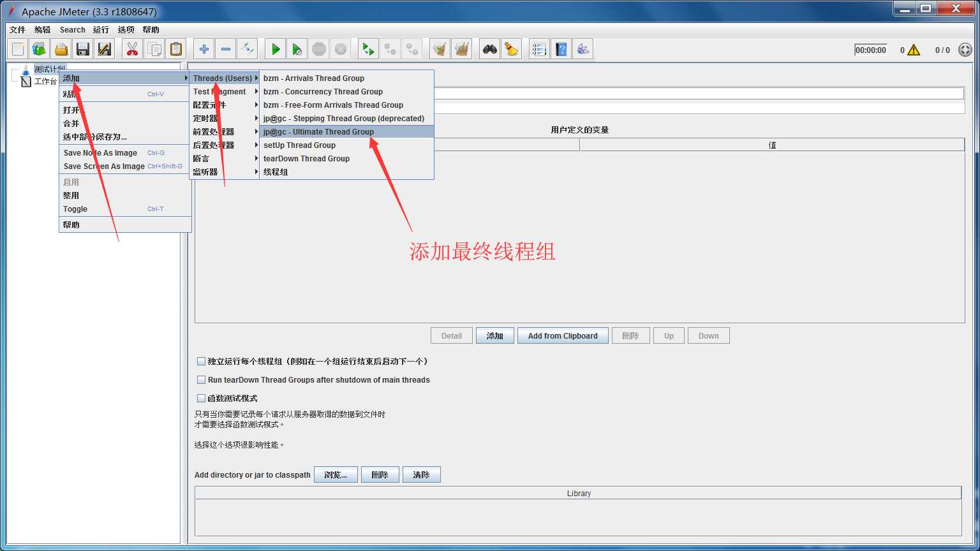Choose bzm - Arrivals Thread Group
This screenshot has width=980, height=551.
(x=346, y=78)
